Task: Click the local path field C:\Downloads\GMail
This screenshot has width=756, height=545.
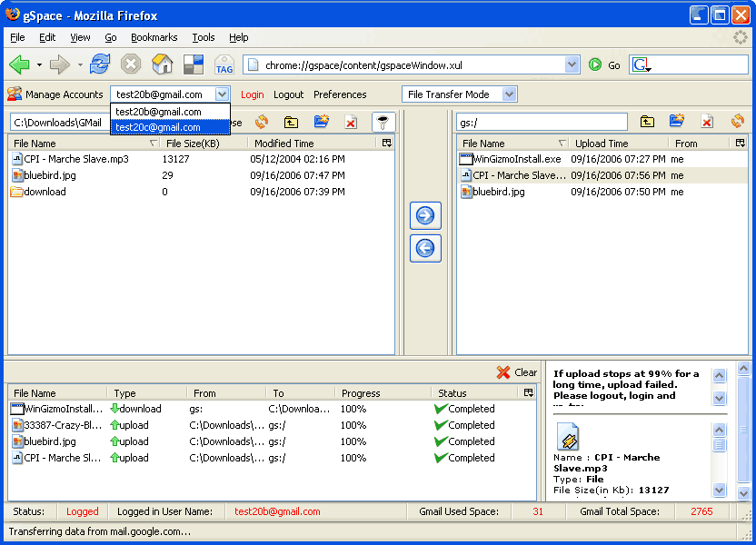Action: point(60,123)
